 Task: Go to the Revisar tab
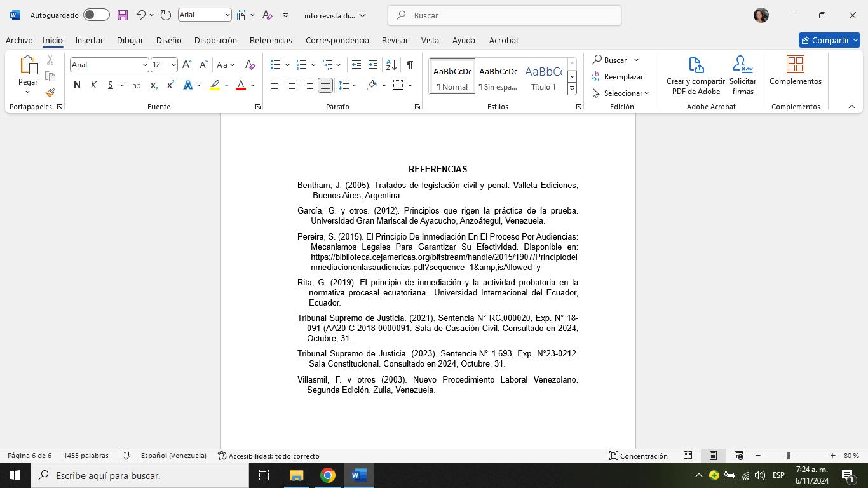[x=395, y=40]
